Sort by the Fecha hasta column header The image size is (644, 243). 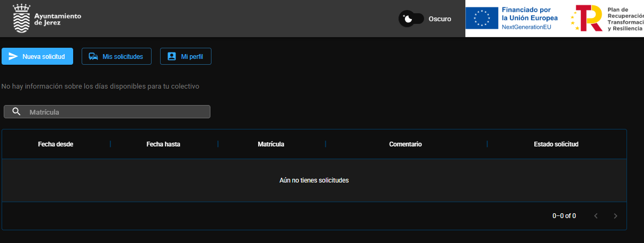[163, 144]
